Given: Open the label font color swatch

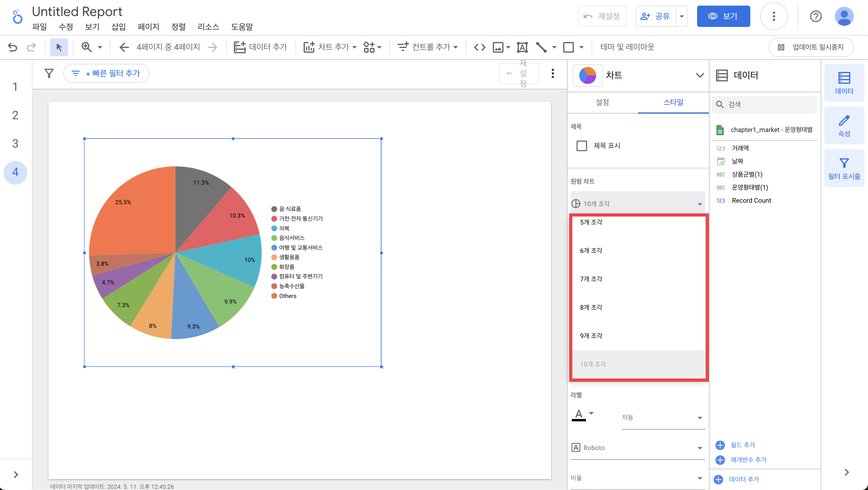Looking at the screenshot, I should click(x=579, y=415).
